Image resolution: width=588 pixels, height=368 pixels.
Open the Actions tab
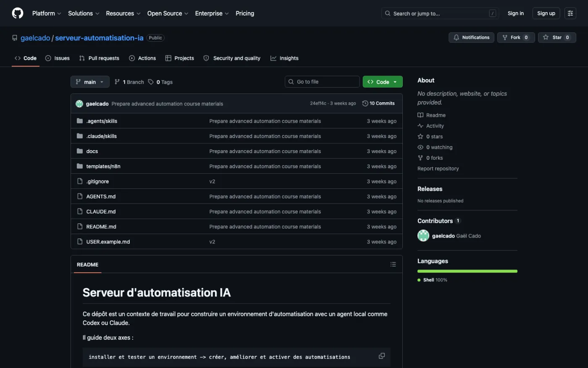click(142, 58)
